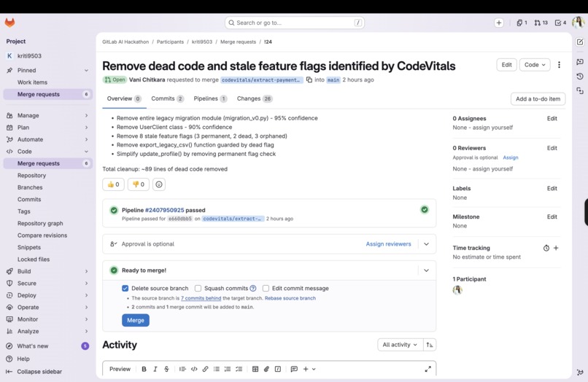Expand the Manage sidebar menu
The width and height of the screenshot is (588, 382).
coord(47,115)
